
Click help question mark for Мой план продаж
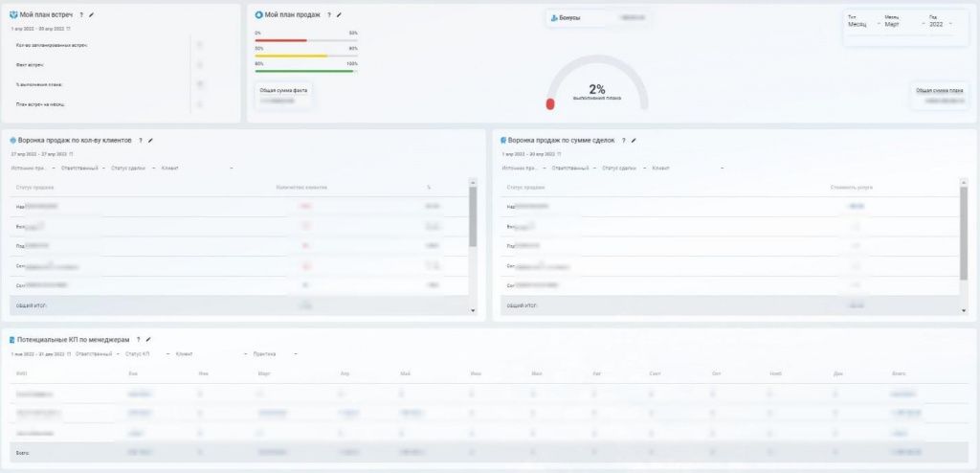(x=328, y=15)
